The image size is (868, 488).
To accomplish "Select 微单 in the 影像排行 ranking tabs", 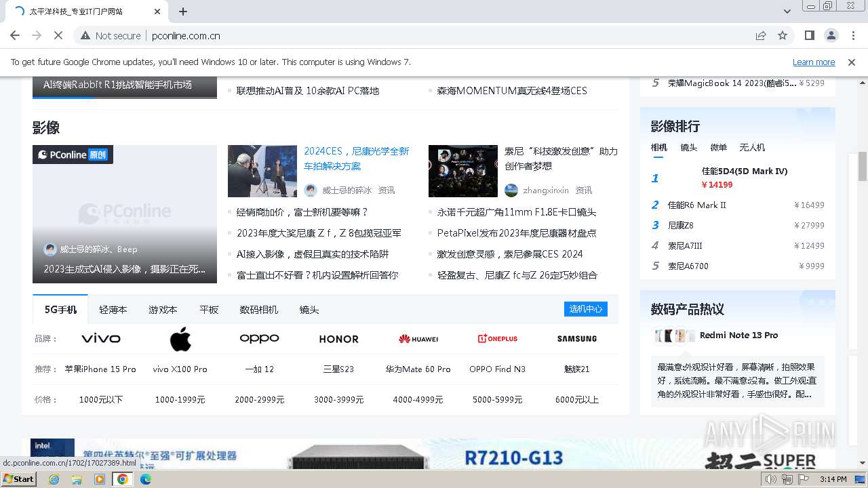I will 719,147.
